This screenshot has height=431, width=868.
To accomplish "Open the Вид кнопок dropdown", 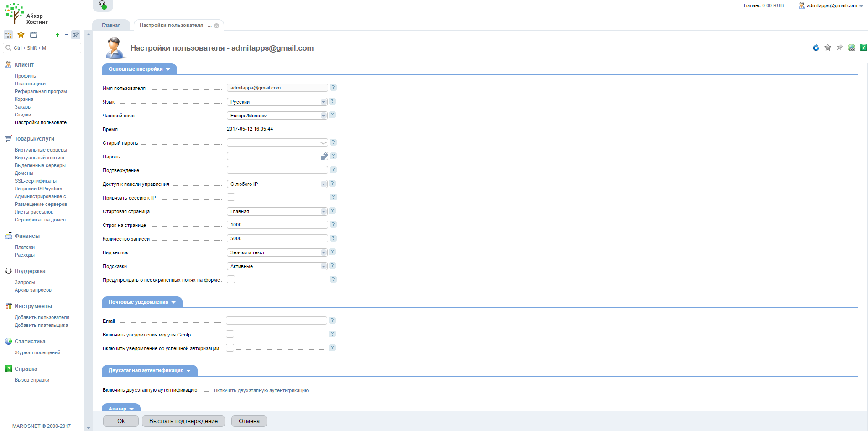I will tap(277, 252).
